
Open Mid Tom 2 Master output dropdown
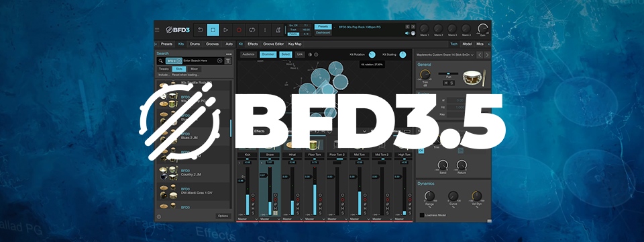(382, 219)
